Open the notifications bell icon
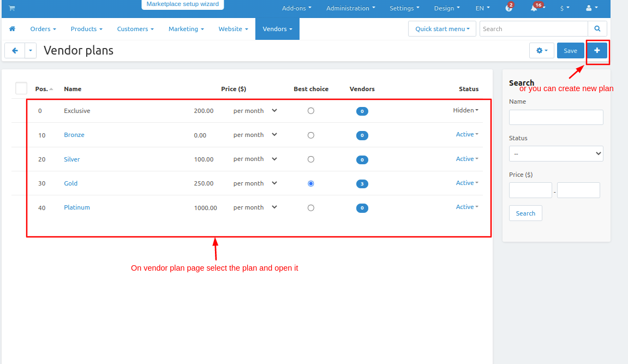Screen dimensions: 628x364 point(534,8)
